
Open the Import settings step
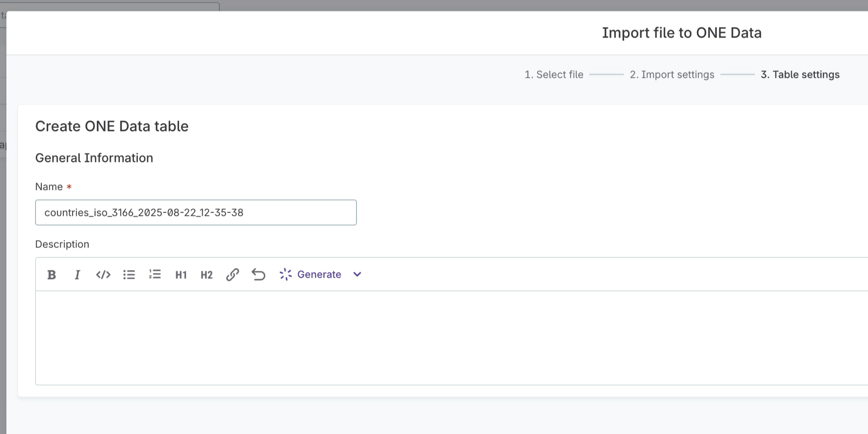click(x=671, y=74)
